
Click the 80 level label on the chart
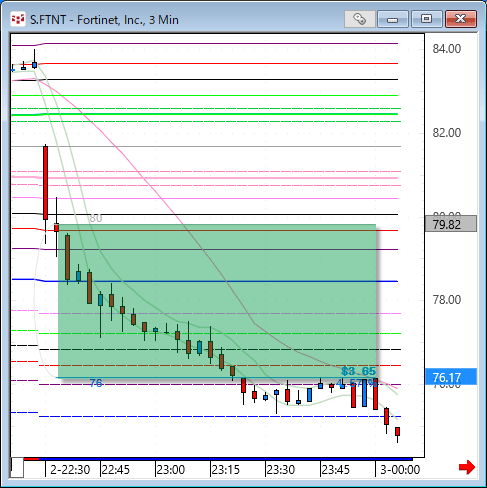pos(96,218)
